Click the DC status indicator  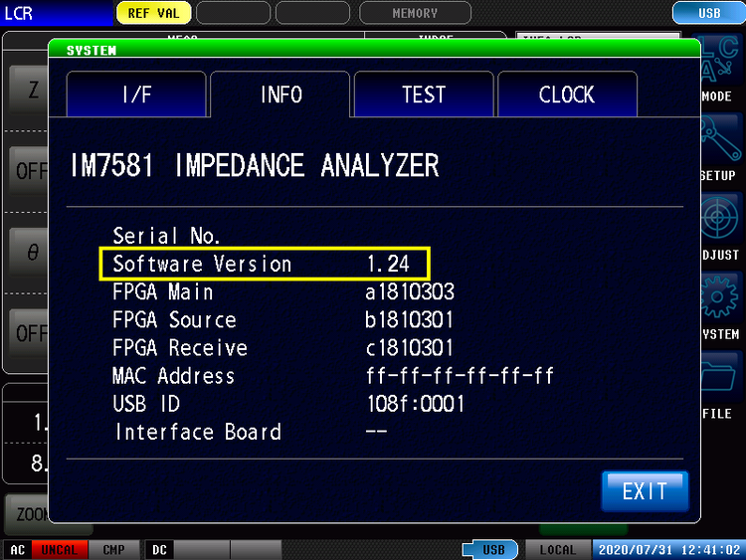click(x=159, y=549)
